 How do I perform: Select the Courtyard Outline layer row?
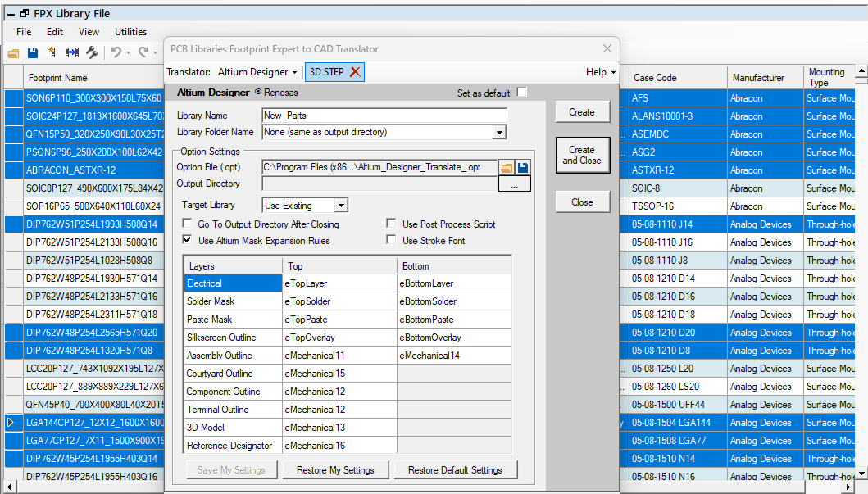233,374
